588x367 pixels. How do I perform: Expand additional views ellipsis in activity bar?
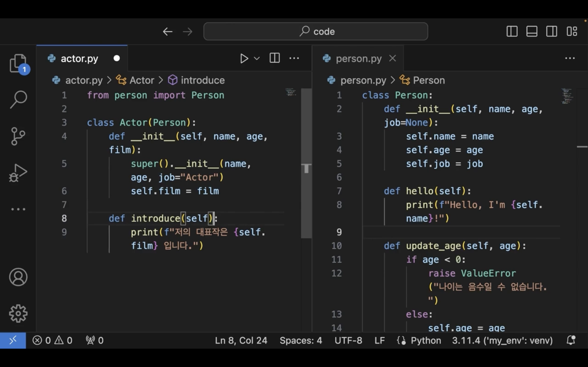pyautogui.click(x=18, y=209)
